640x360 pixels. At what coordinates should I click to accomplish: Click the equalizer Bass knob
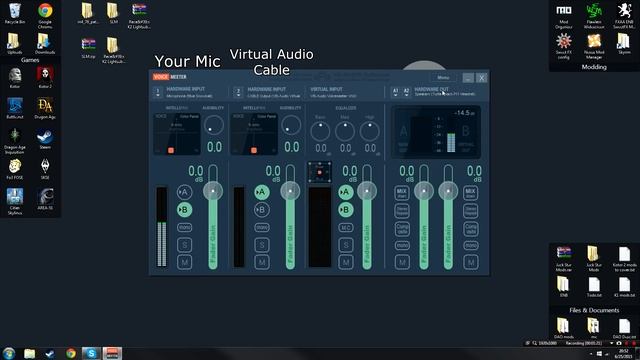pyautogui.click(x=320, y=131)
